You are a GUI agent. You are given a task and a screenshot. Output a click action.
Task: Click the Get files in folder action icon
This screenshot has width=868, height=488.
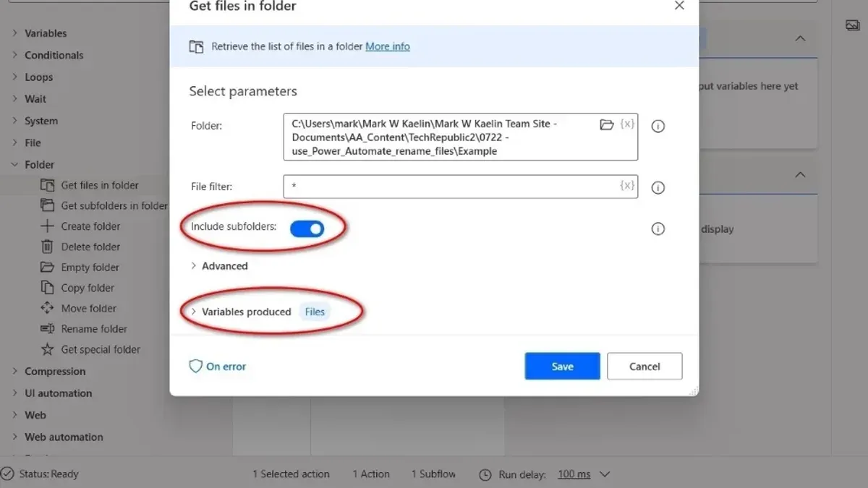(47, 185)
